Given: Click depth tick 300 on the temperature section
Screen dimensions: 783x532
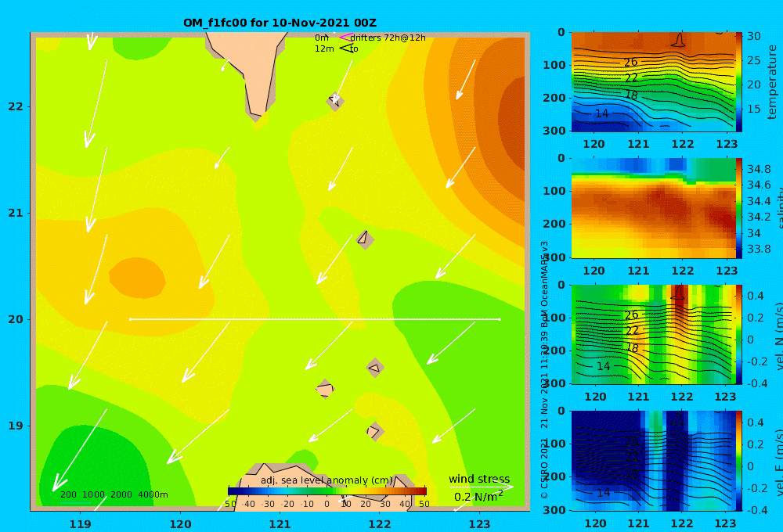Looking at the screenshot, I should pos(554,131).
